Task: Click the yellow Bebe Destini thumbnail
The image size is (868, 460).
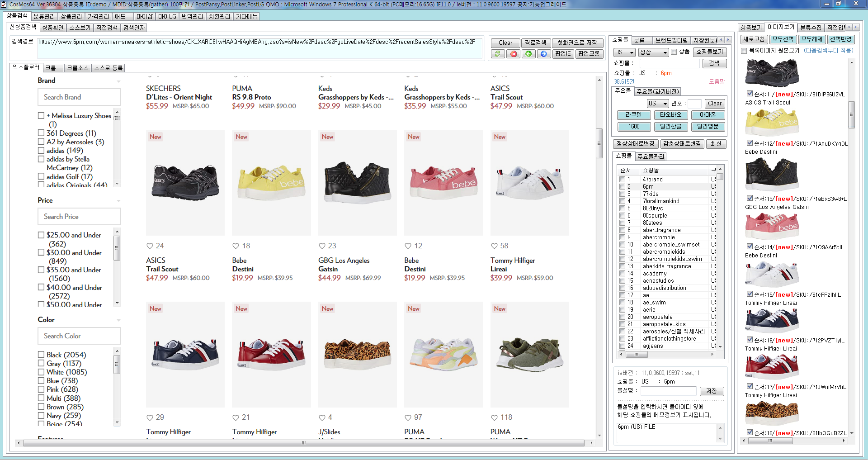Action: (x=772, y=122)
